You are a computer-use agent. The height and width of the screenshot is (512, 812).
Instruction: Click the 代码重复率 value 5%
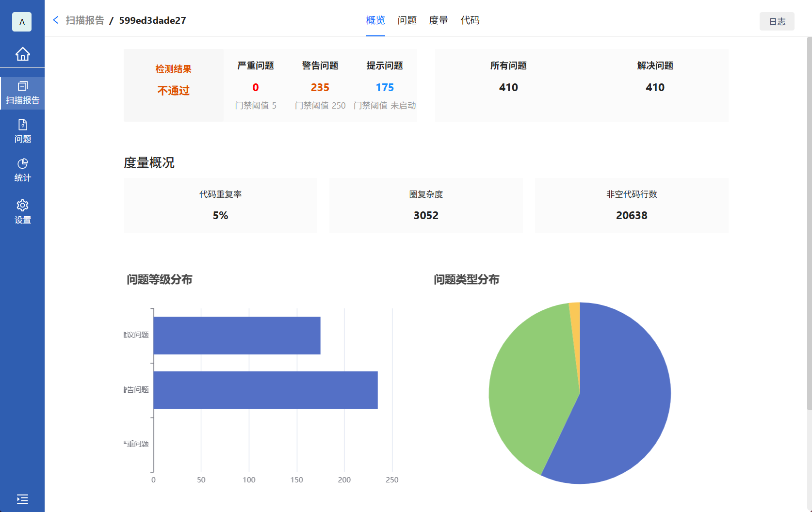[x=220, y=215]
